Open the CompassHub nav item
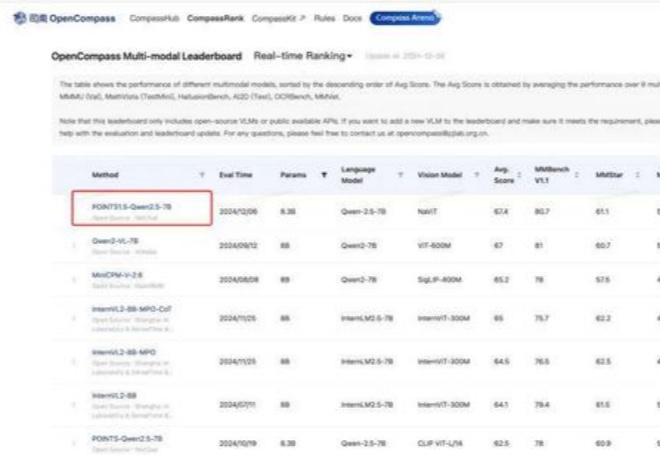This screenshot has height=455, width=660. pos(154,18)
